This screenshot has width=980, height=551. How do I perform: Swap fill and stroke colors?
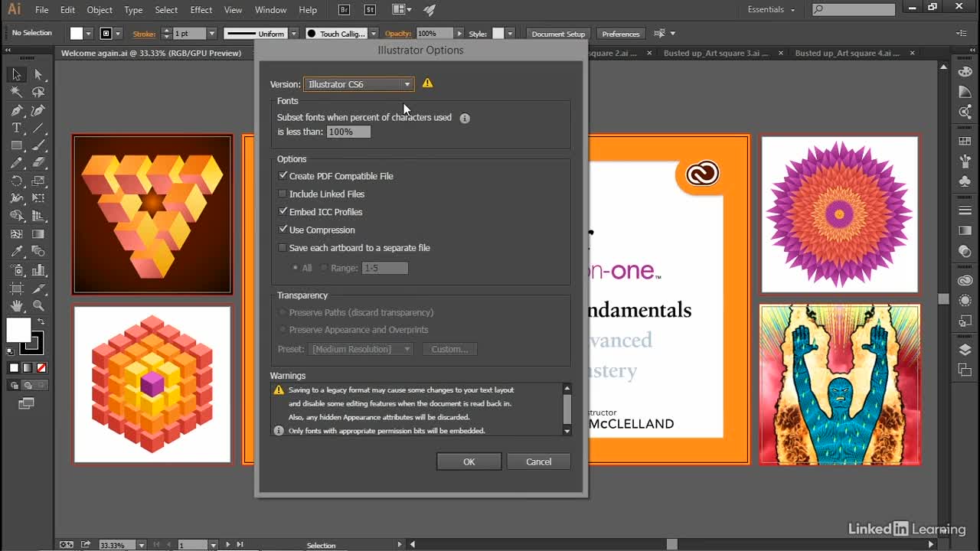(x=41, y=321)
